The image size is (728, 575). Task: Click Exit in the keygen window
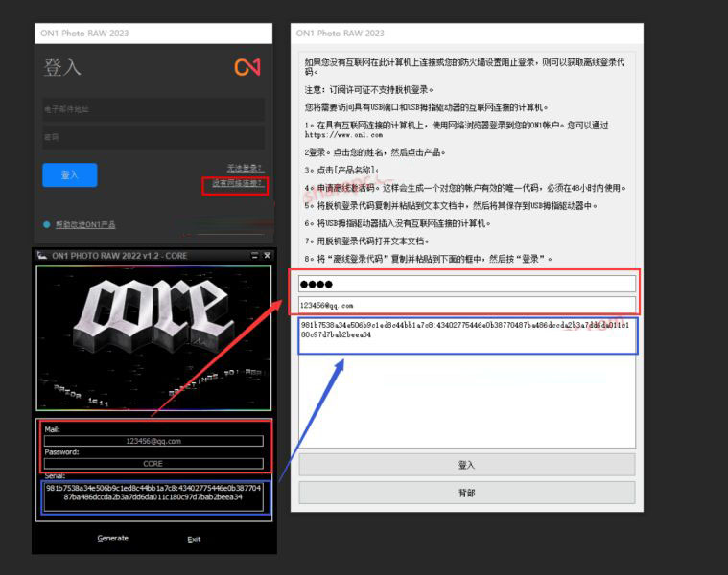194,540
